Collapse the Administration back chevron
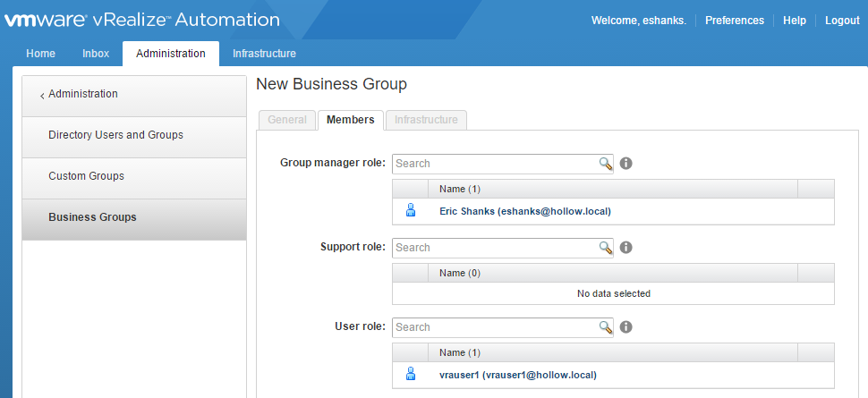The image size is (868, 398). (x=42, y=96)
